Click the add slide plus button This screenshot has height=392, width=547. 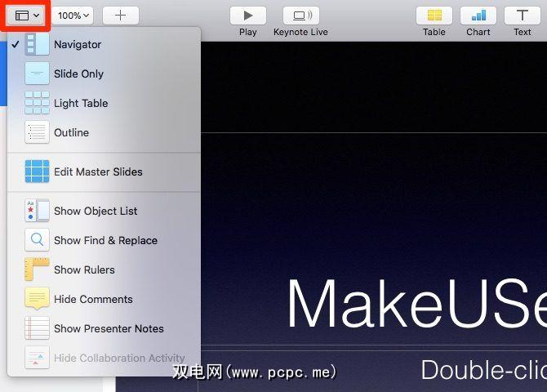120,16
